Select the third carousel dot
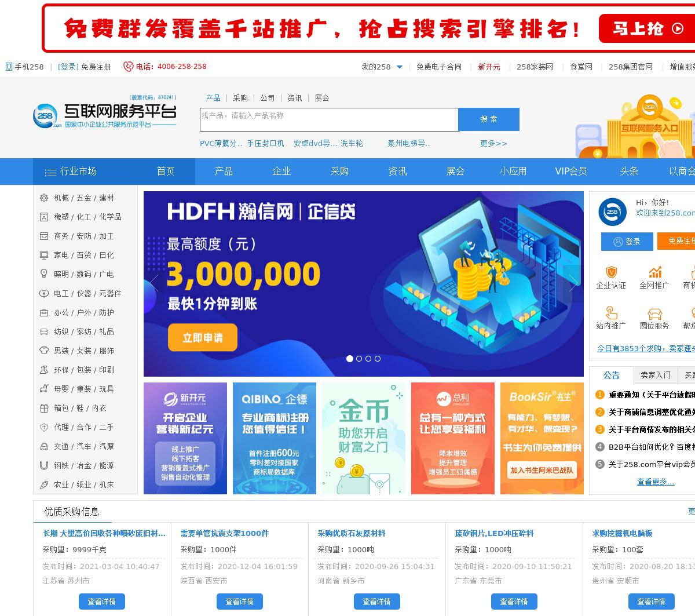This screenshot has height=616, width=695. click(368, 359)
